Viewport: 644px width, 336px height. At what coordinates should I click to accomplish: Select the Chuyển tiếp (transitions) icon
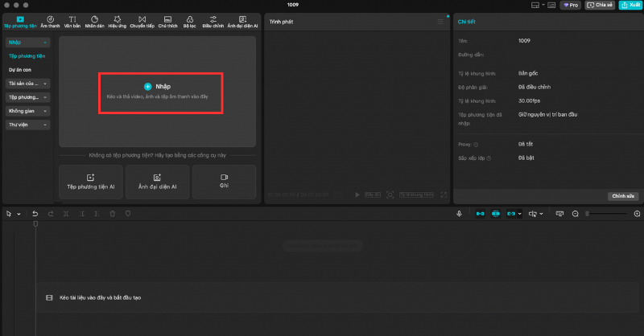143,22
